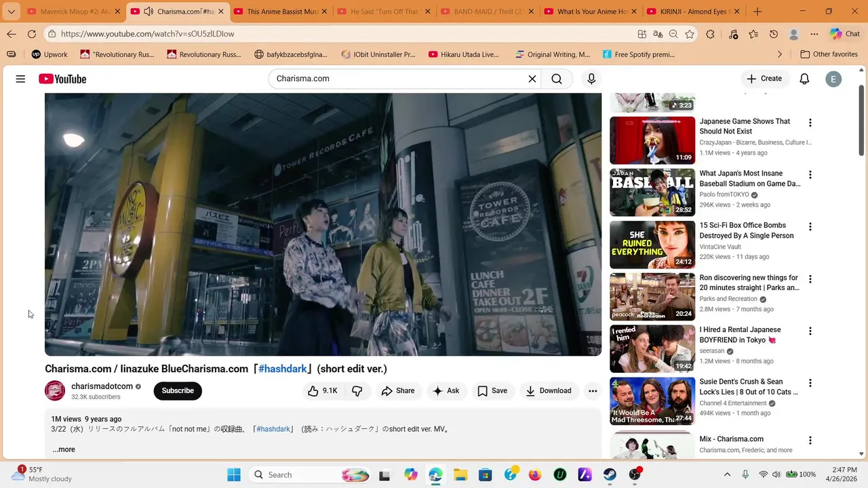
Task: Open the favorites list icon
Action: pos(753,34)
